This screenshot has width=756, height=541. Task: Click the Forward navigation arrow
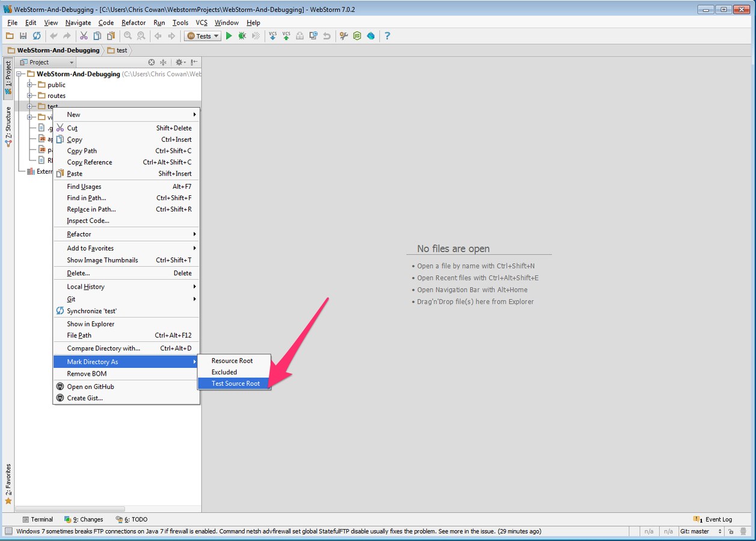tap(171, 36)
